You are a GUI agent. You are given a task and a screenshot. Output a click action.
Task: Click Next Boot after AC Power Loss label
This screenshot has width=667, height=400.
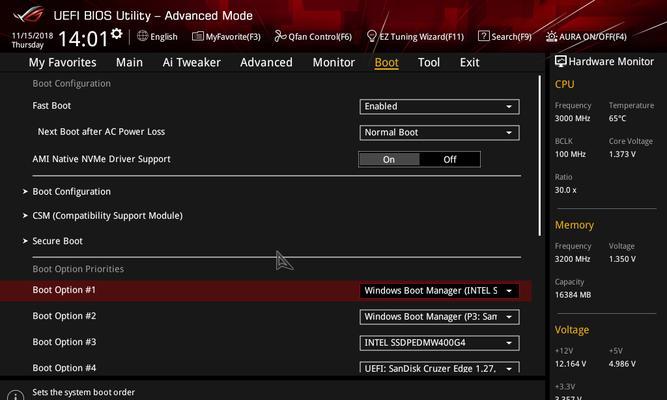(x=101, y=131)
